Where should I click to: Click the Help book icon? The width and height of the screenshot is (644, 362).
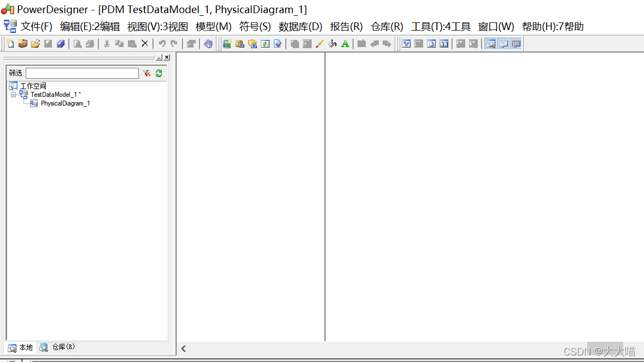[x=208, y=44]
